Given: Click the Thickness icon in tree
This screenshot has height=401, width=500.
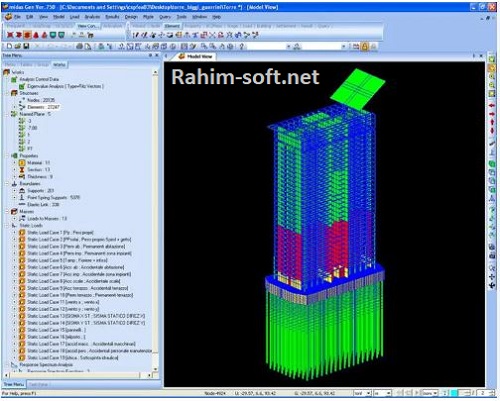Looking at the screenshot, I should tap(22, 177).
